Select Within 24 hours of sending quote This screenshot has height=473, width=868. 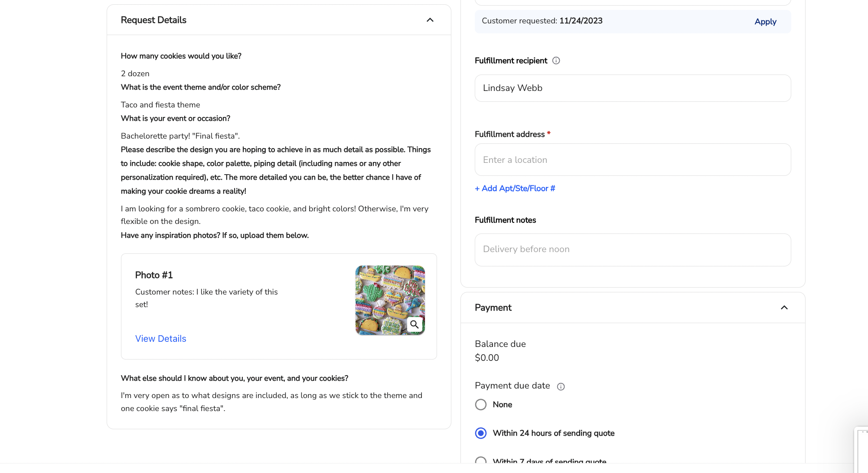(480, 433)
